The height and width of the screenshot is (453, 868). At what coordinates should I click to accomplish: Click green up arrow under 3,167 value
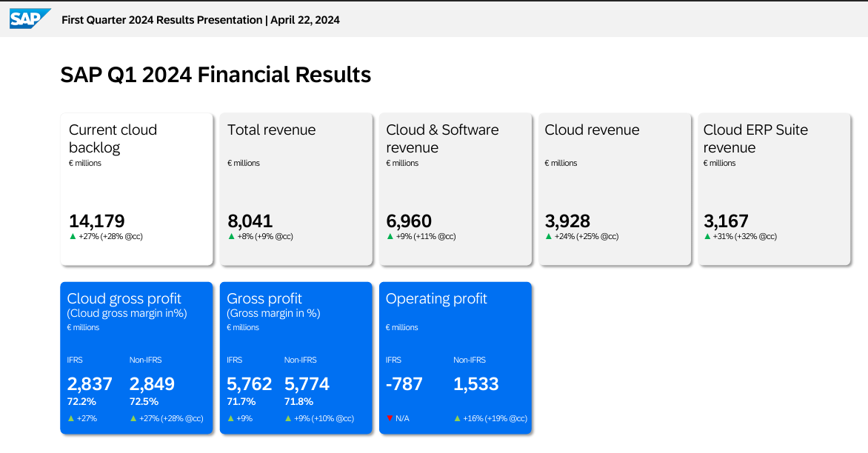coord(707,236)
